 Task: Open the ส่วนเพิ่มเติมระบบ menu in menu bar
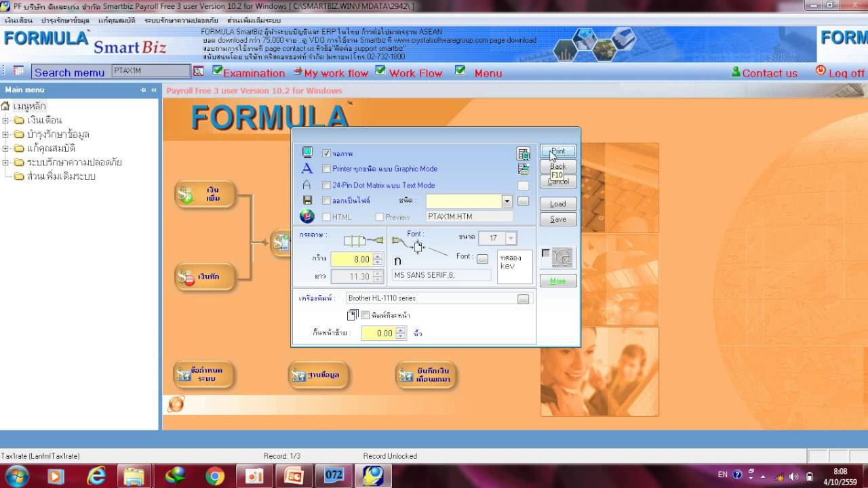(254, 20)
